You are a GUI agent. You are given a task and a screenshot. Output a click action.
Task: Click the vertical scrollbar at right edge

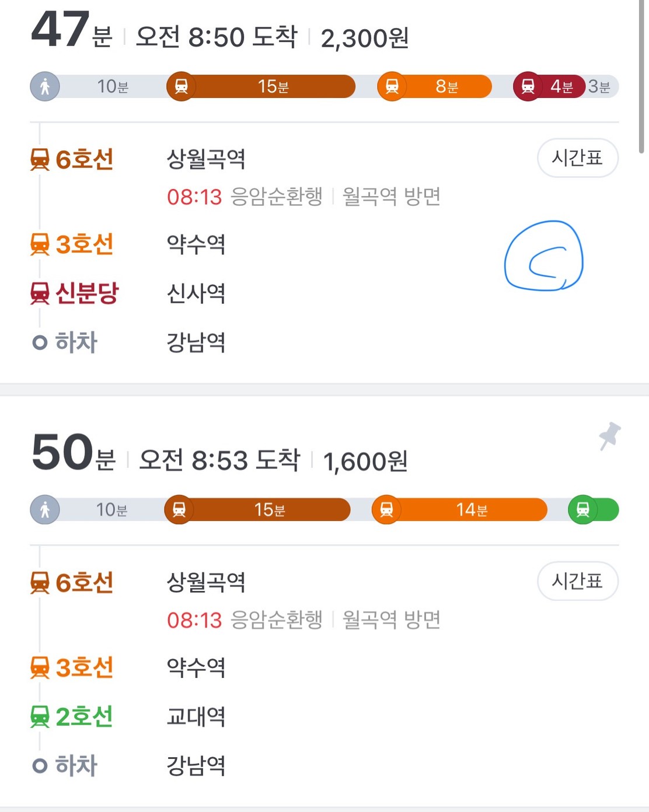[x=642, y=76]
